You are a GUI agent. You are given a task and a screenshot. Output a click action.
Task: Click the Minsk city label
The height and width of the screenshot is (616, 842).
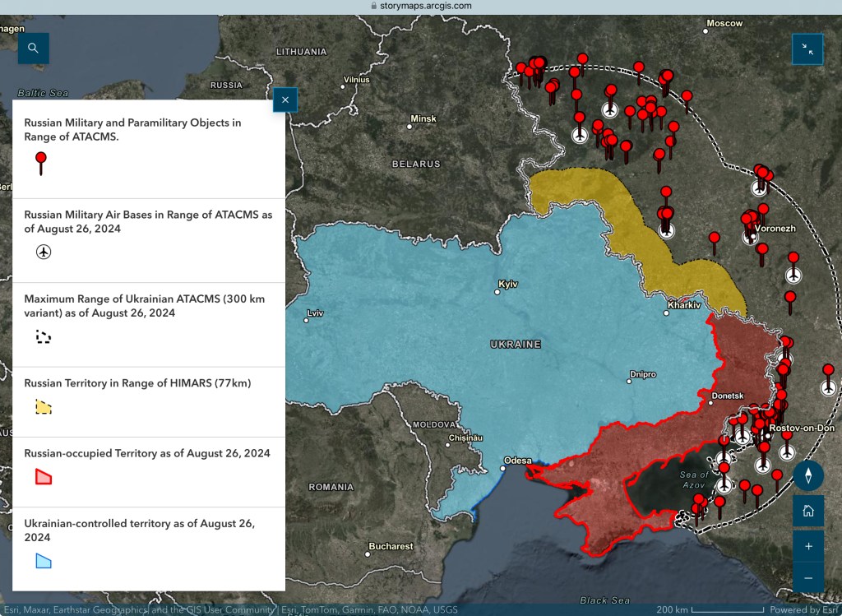click(423, 119)
